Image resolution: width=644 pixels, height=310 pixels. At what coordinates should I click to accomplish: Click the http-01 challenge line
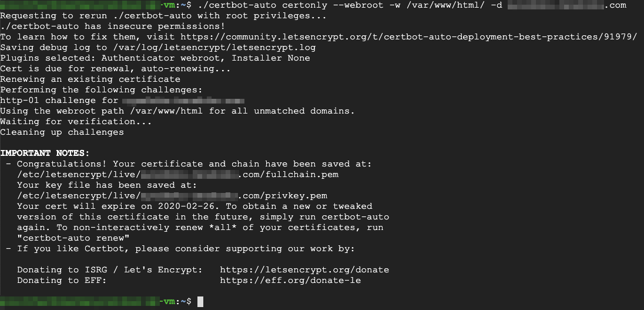(x=122, y=101)
